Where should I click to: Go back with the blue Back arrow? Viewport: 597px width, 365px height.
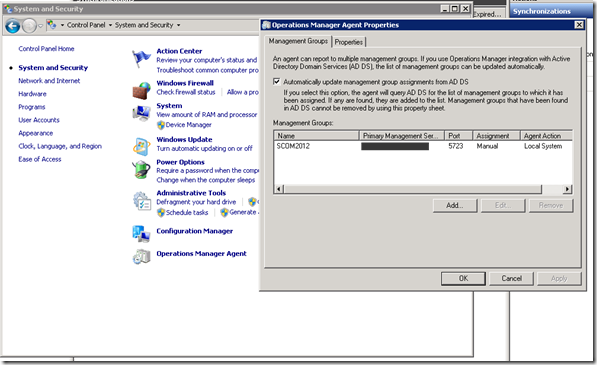13,26
